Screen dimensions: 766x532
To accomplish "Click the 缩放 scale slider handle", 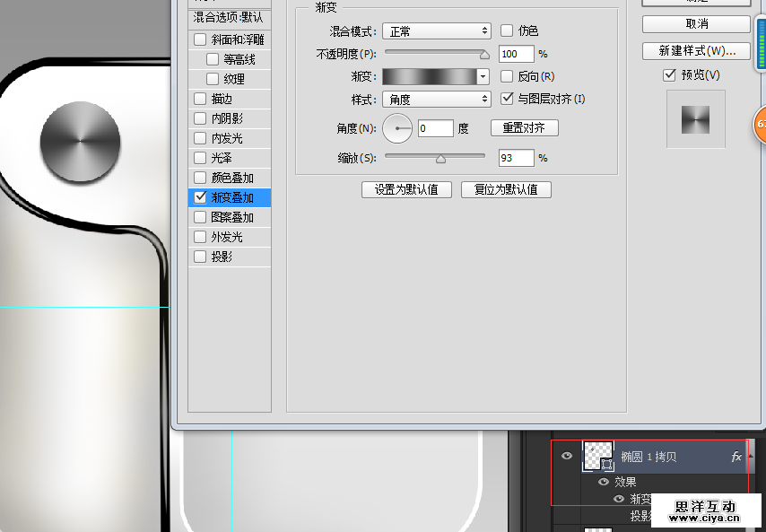I will 440,159.
